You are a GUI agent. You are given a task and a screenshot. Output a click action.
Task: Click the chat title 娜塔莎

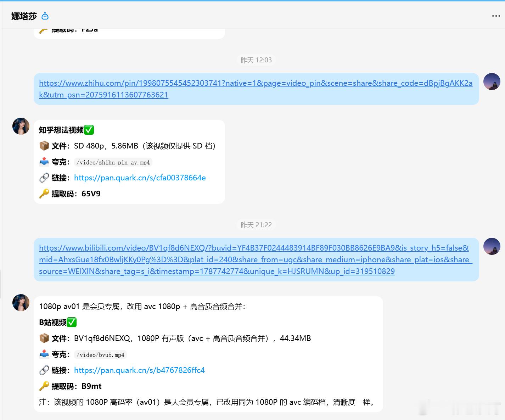click(x=24, y=16)
